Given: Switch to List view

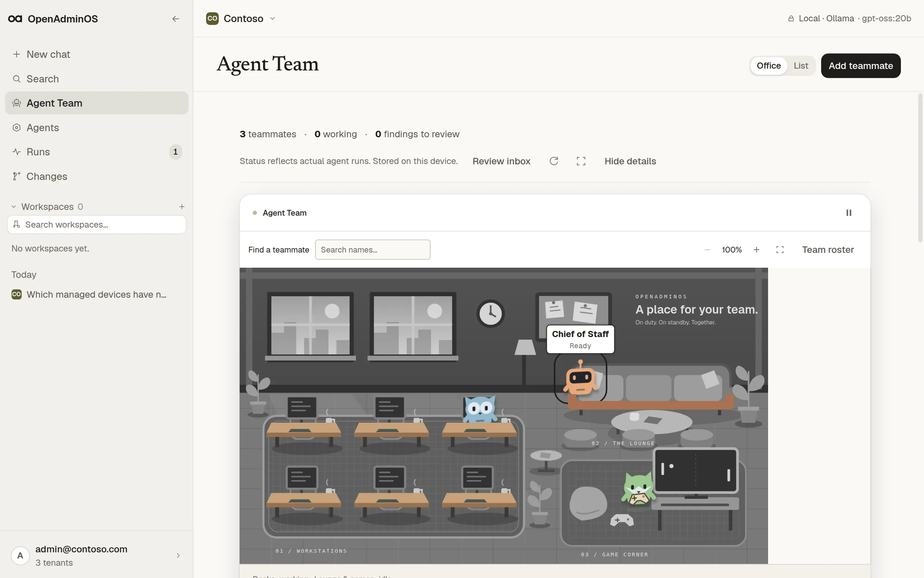Looking at the screenshot, I should 801,66.
